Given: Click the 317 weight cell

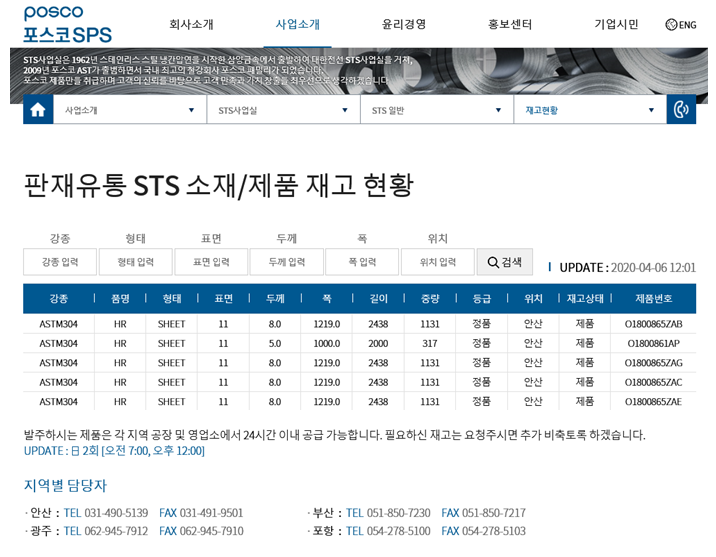Looking at the screenshot, I should click(430, 343).
